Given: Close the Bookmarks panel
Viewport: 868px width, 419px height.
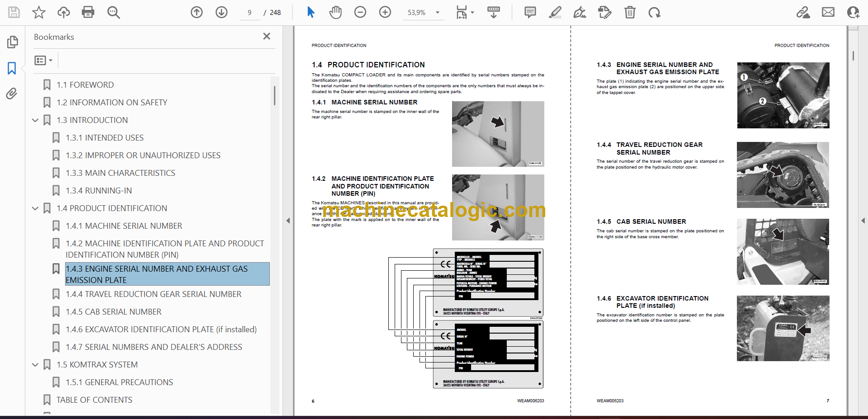Looking at the screenshot, I should (x=267, y=36).
